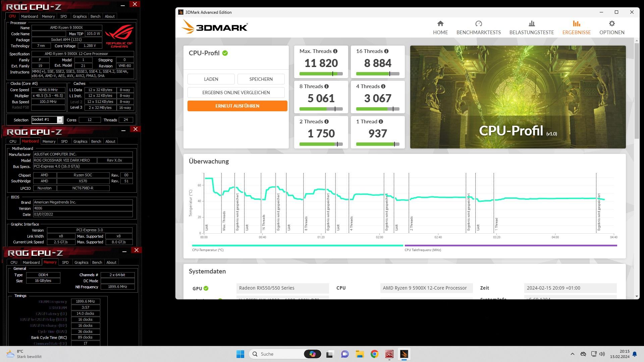
Task: Click the NB Frequency value 1899.6 MHz
Action: [x=117, y=287]
